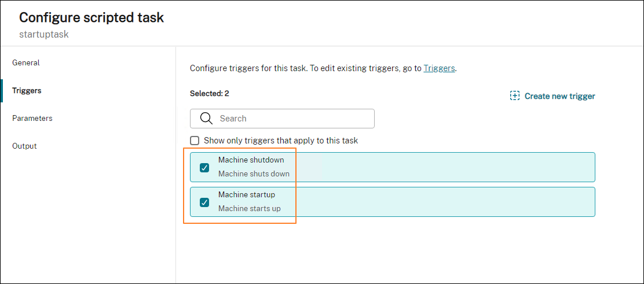644x284 pixels.
Task: Click the "Machine shuts down" description text
Action: coord(254,174)
